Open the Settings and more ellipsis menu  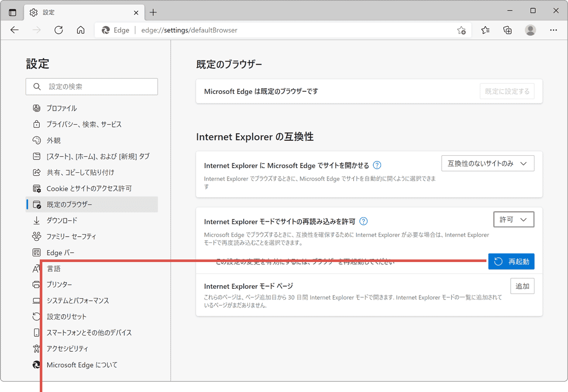coord(554,30)
